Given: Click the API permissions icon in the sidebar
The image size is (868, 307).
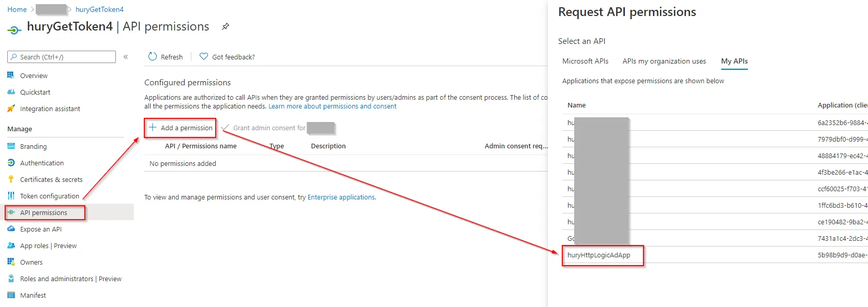Looking at the screenshot, I should (11, 212).
